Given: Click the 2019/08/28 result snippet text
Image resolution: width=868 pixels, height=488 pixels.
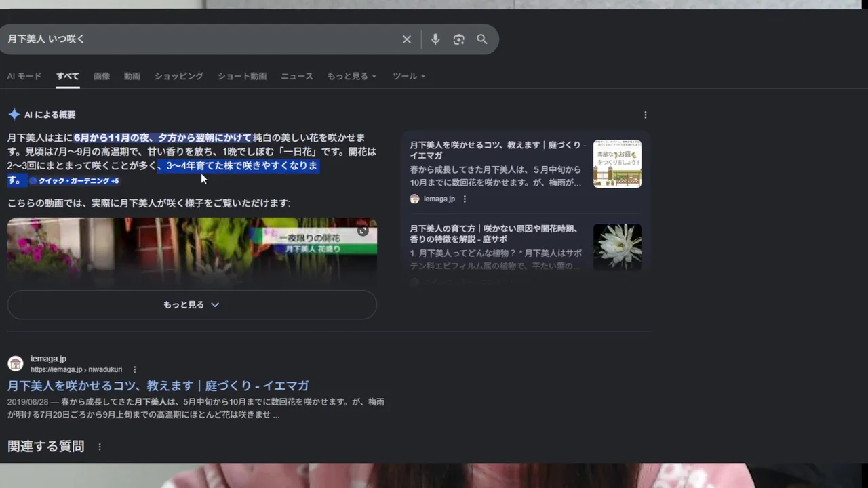Looking at the screenshot, I should [196, 408].
